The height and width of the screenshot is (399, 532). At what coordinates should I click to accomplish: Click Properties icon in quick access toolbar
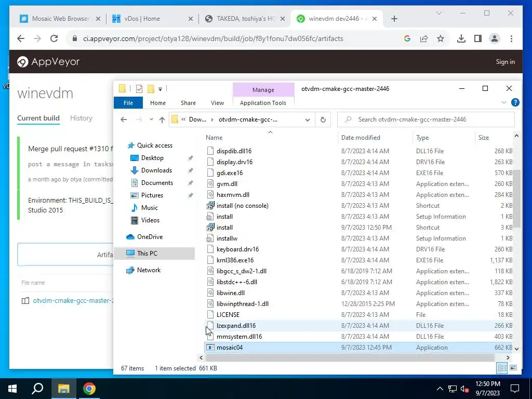click(x=139, y=89)
